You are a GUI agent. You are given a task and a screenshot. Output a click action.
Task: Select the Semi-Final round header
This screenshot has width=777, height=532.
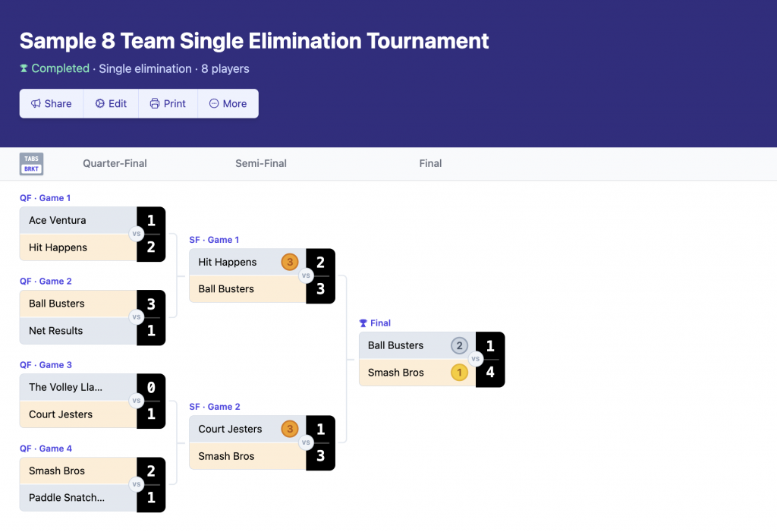coord(261,163)
